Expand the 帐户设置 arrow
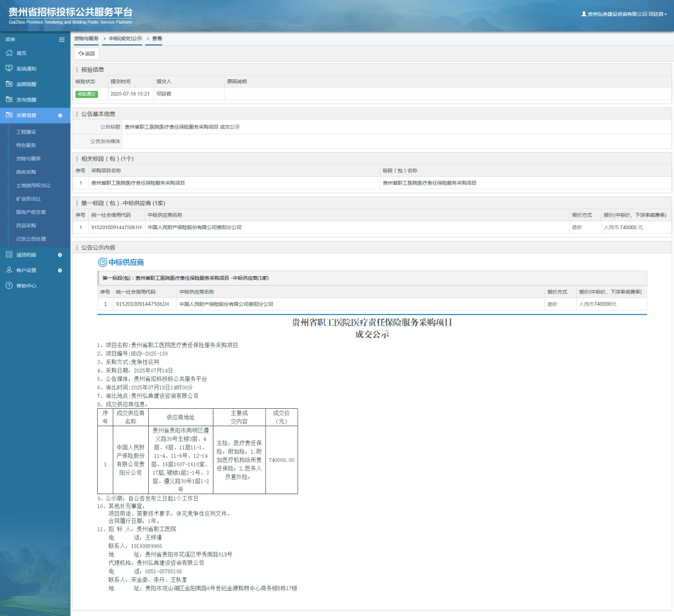674x616 pixels. [x=60, y=271]
